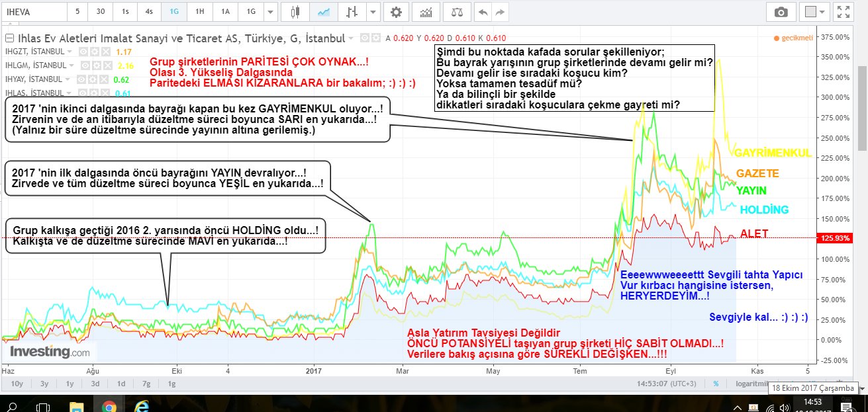Open settings gear for IHYAY series
Viewport: 868px width, 412px height.
(x=92, y=79)
